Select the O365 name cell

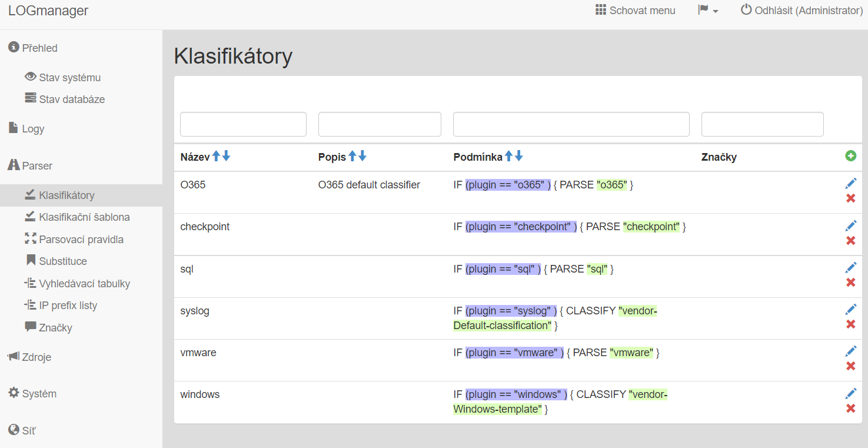[193, 185]
